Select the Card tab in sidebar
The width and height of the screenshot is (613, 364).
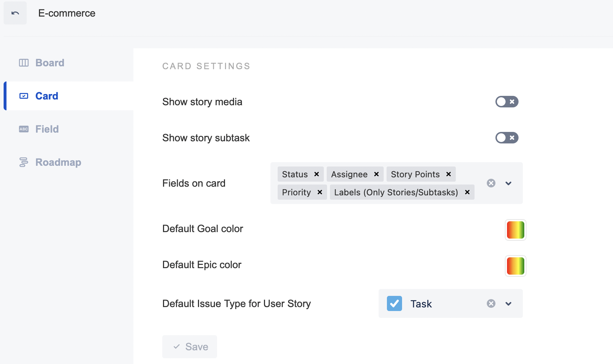tap(47, 96)
